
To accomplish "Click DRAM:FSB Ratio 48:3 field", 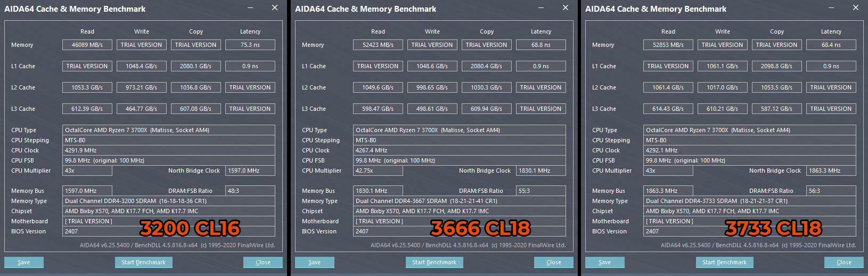I will click(x=250, y=191).
